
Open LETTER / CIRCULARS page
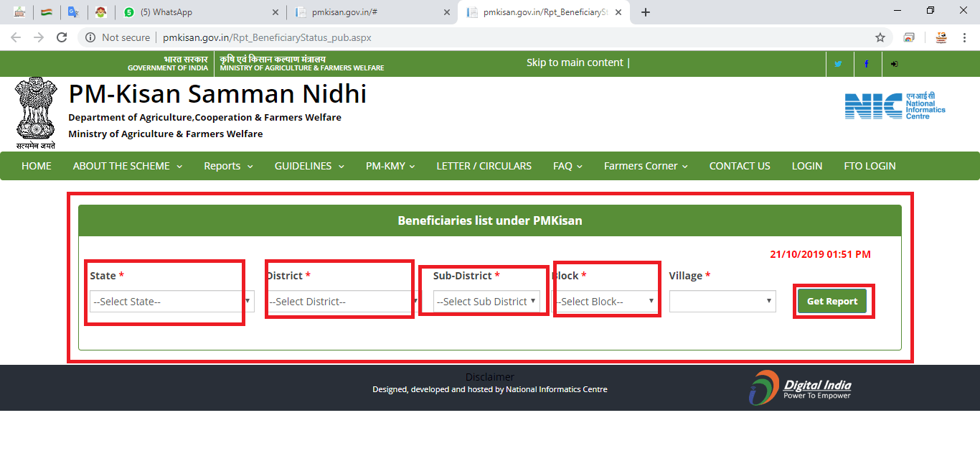click(484, 166)
